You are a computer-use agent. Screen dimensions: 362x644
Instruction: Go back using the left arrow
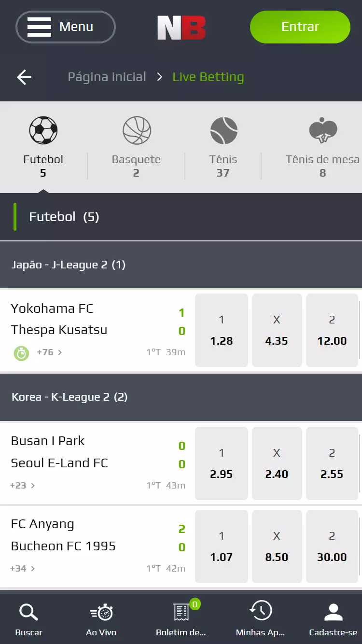24,77
